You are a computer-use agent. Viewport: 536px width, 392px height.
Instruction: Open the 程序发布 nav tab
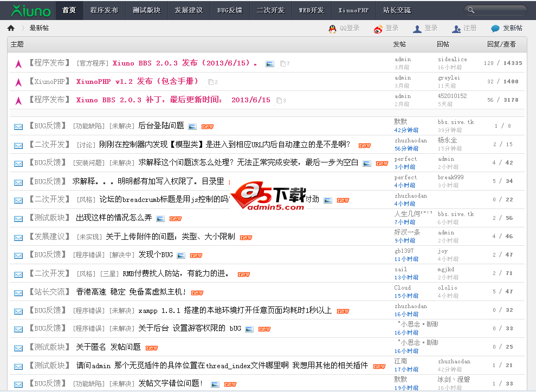point(104,10)
